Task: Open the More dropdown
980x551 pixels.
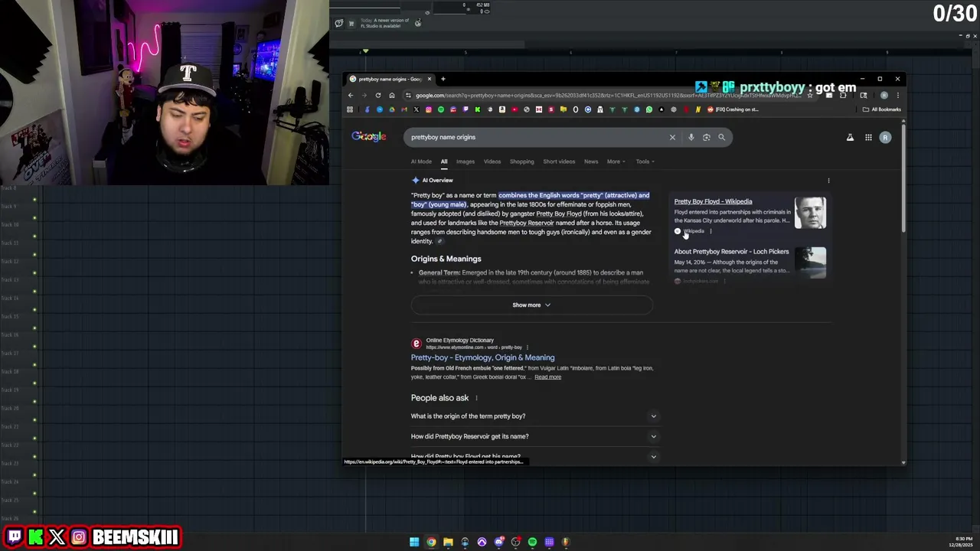Action: click(x=616, y=161)
